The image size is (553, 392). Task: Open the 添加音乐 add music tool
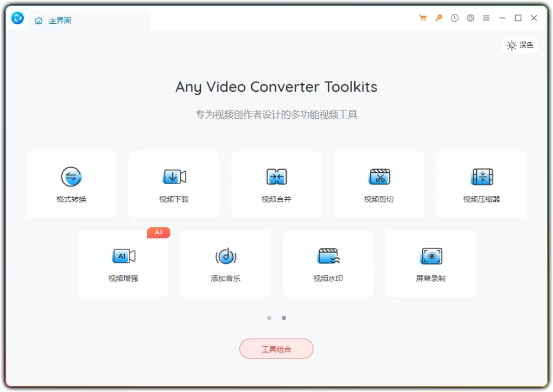coord(226,263)
